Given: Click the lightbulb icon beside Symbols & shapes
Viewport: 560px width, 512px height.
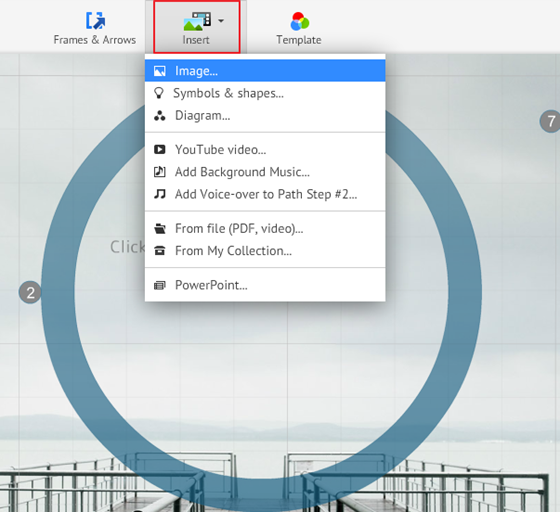Looking at the screenshot, I should tap(159, 93).
